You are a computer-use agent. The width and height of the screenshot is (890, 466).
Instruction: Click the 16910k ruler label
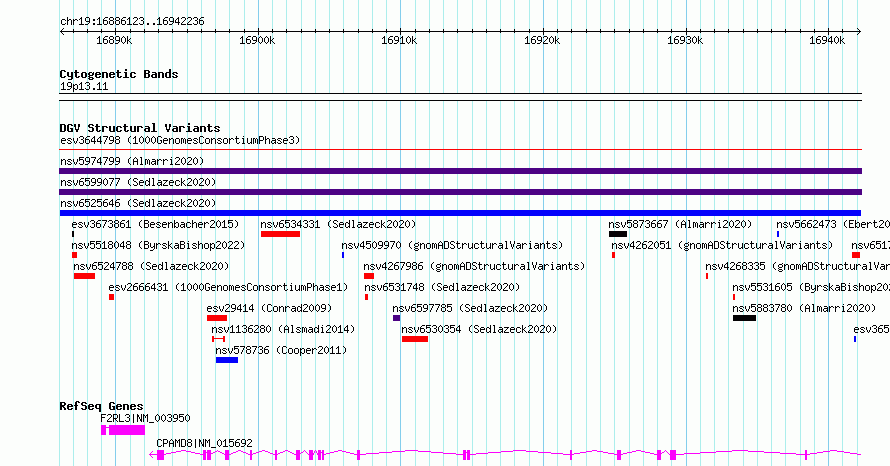click(x=400, y=40)
